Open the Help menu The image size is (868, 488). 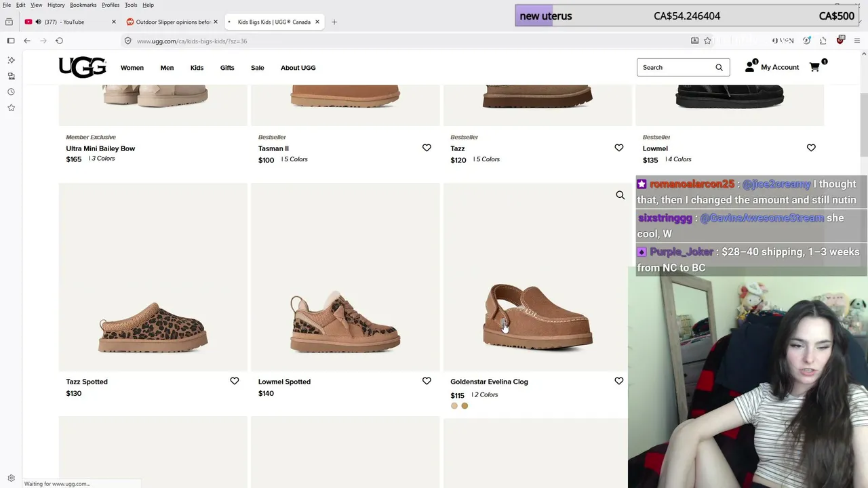click(x=148, y=5)
